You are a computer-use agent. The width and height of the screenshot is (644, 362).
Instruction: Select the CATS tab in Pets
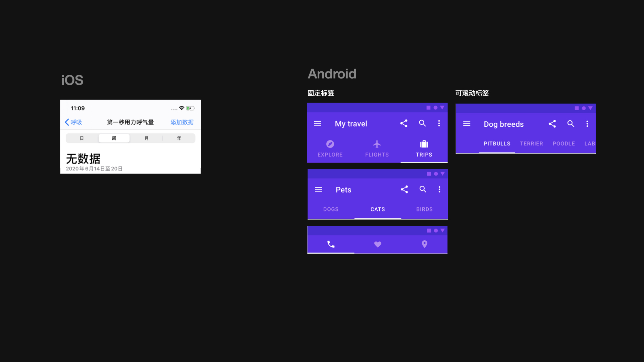[x=377, y=209]
